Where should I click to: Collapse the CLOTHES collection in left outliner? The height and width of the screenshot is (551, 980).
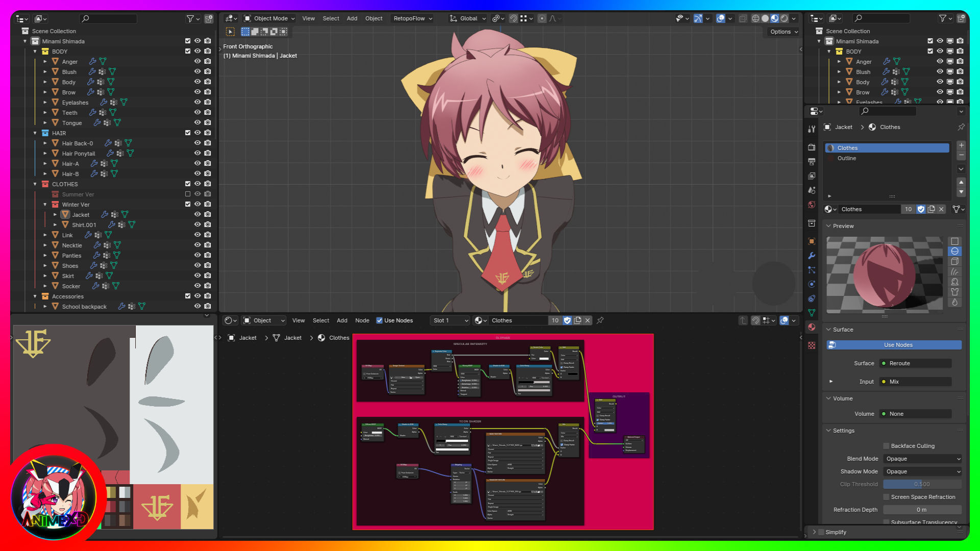tap(35, 184)
